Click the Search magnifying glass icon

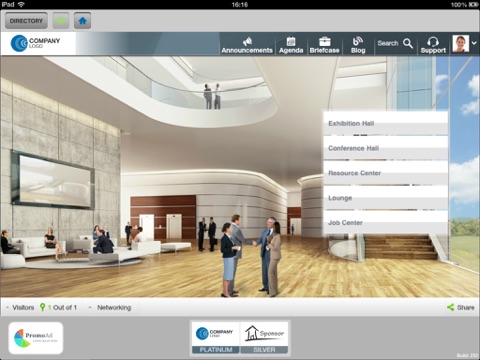(x=408, y=43)
